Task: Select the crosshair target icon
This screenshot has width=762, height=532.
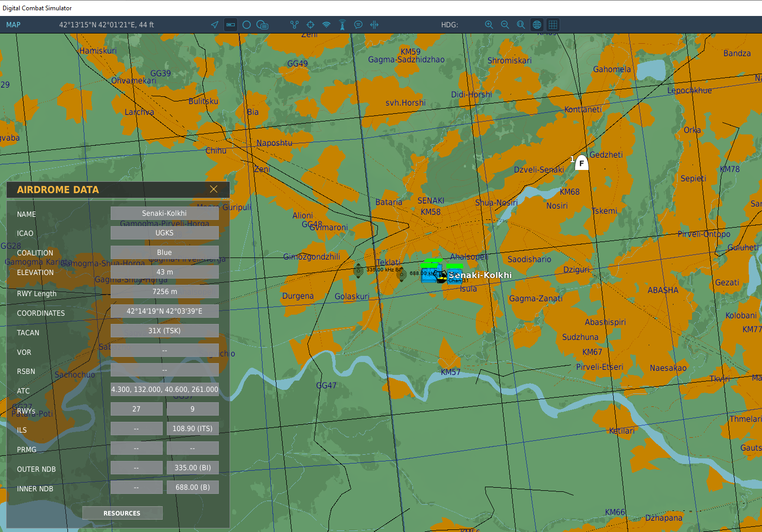Action: coord(310,25)
